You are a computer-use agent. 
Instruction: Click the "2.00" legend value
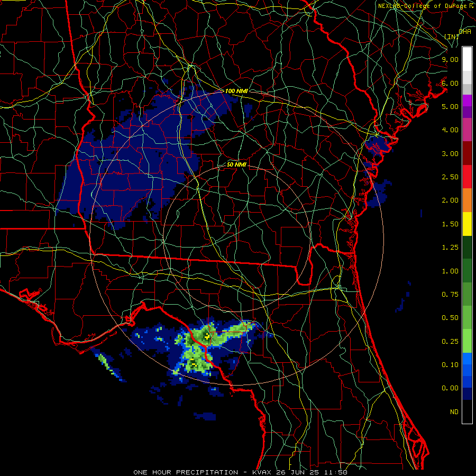[x=450, y=200]
